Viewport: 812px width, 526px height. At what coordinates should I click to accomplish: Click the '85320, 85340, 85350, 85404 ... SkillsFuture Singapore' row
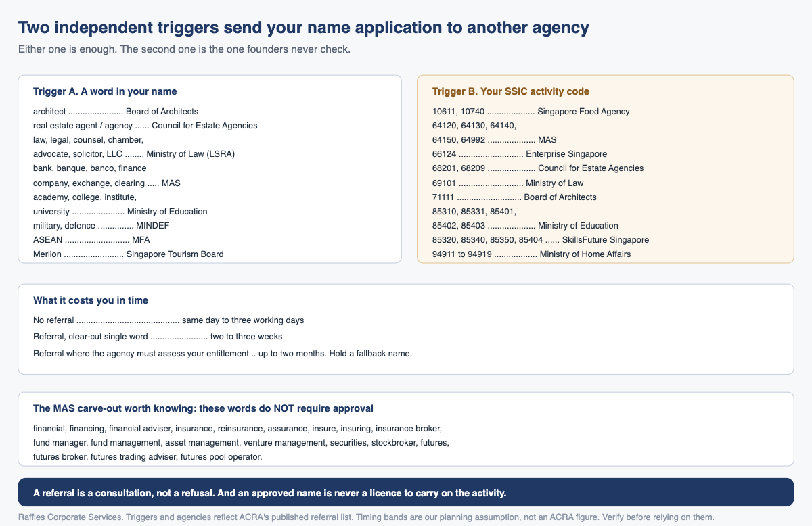coord(541,239)
